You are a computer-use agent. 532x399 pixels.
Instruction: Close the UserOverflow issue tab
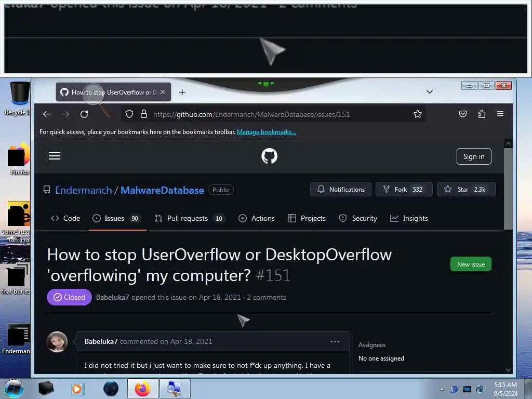163,92
